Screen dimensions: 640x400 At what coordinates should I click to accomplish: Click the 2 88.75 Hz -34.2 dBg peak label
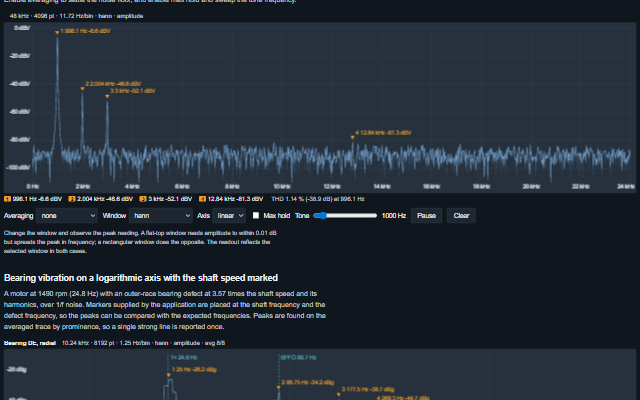307,383
